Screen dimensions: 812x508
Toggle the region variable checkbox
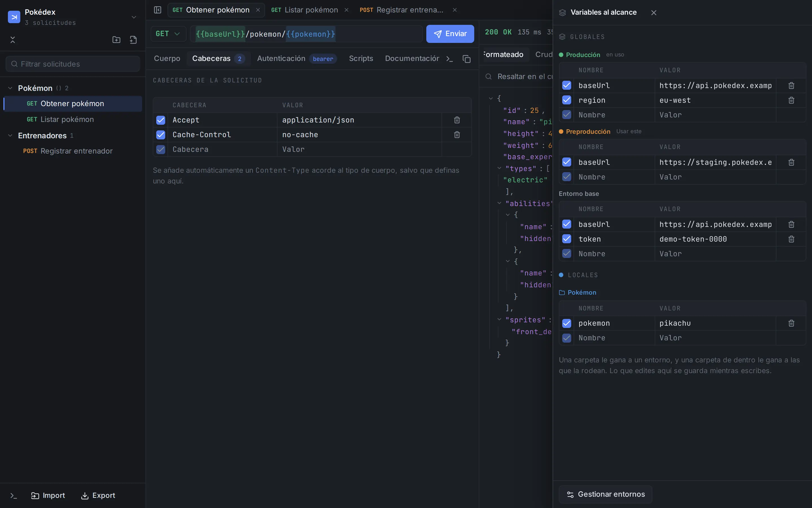point(567,100)
